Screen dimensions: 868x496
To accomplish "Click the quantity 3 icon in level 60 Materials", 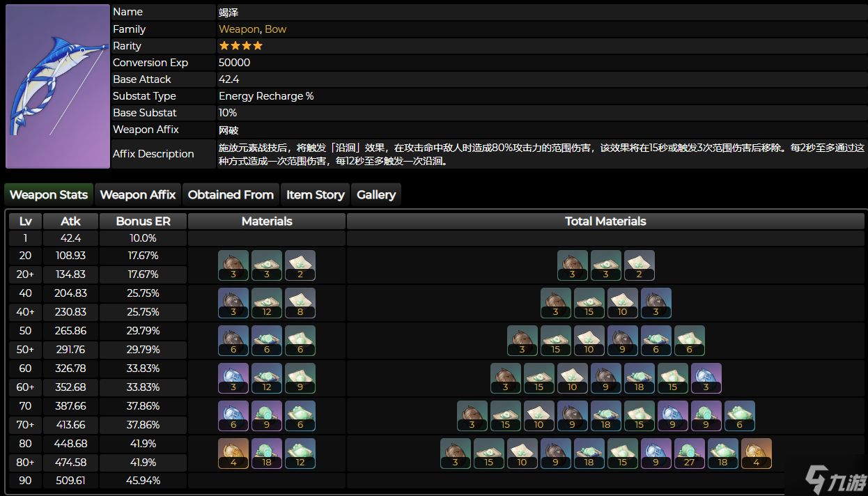I will (233, 378).
